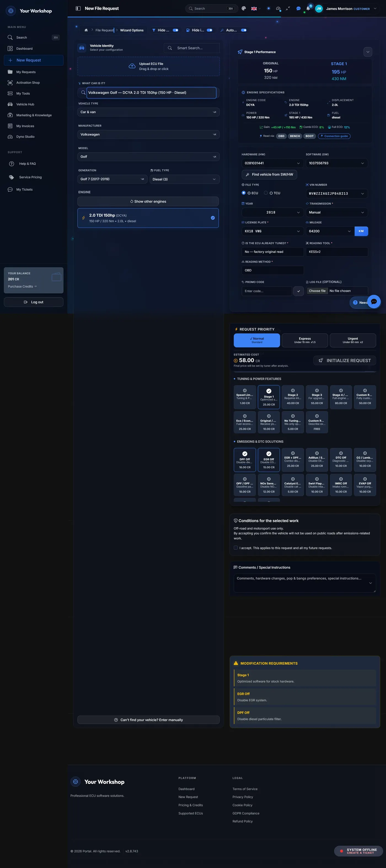Check the 'I accept' conditions checkbox
This screenshot has height=868, width=386.
click(236, 548)
